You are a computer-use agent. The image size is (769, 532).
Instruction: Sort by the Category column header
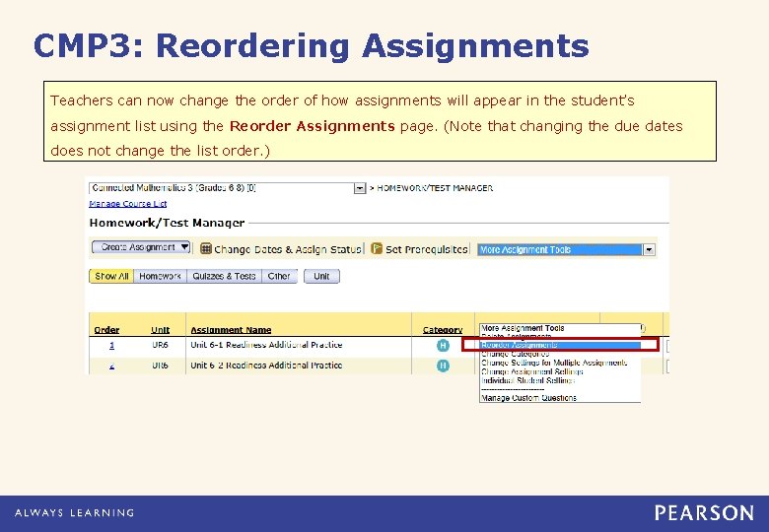coord(443,330)
